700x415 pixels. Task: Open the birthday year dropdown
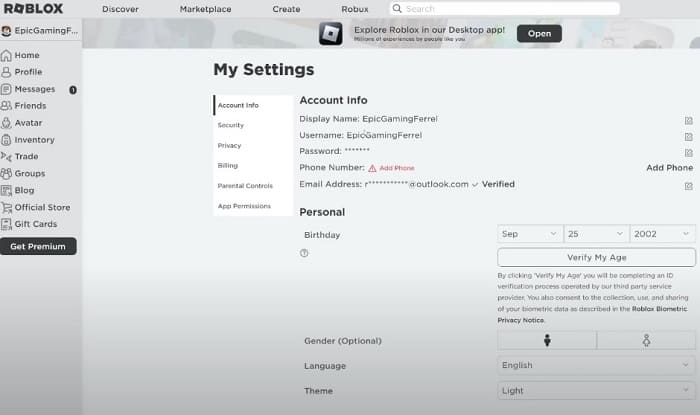662,234
